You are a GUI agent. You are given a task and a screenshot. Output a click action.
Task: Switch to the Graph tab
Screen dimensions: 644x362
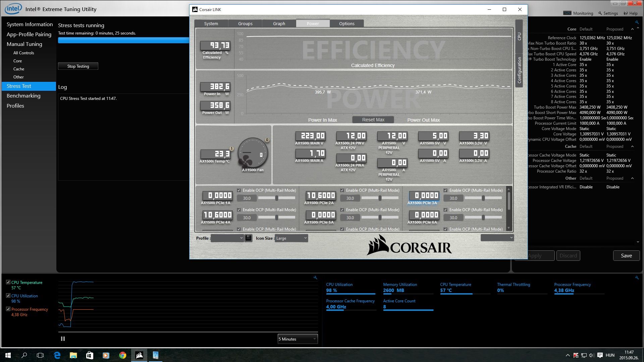(279, 23)
